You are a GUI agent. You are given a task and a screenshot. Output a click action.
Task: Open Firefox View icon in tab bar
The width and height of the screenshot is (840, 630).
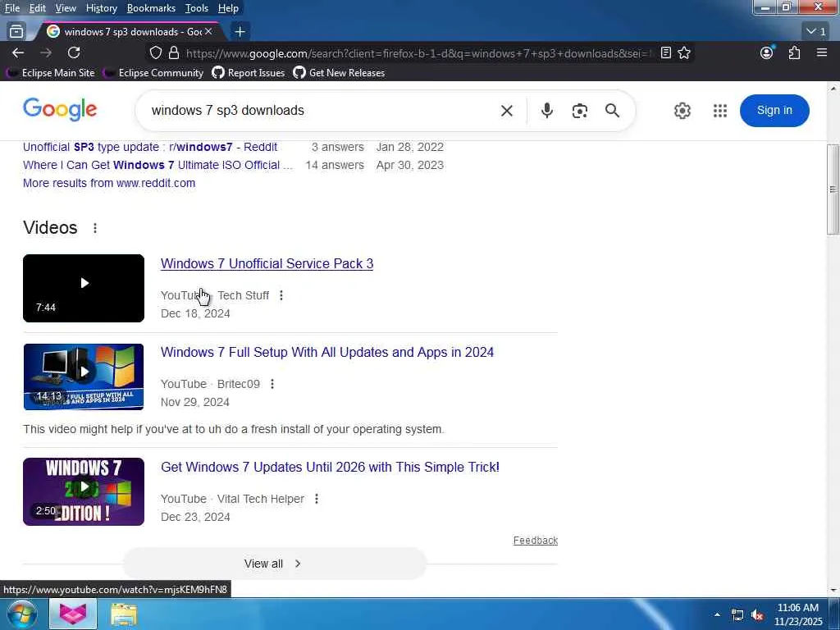16,32
